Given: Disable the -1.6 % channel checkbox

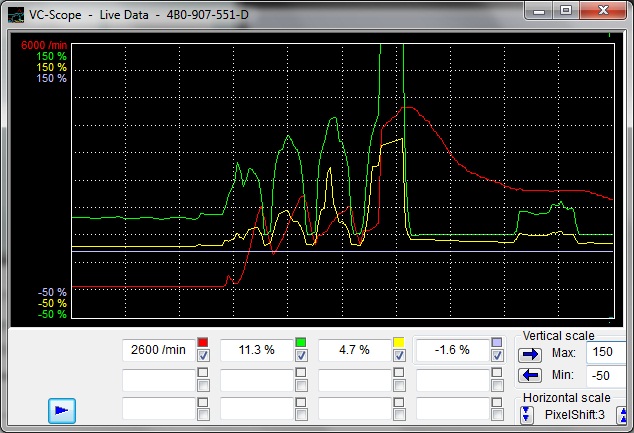Looking at the screenshot, I should [x=497, y=356].
